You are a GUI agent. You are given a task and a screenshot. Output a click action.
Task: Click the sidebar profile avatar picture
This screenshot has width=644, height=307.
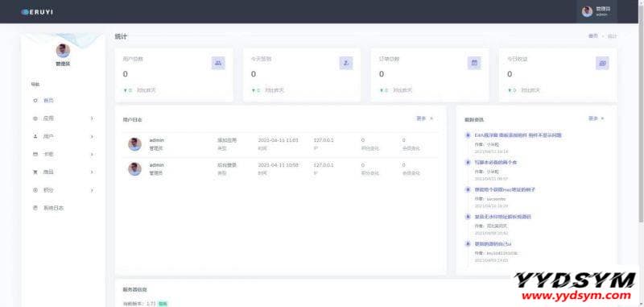click(x=63, y=51)
